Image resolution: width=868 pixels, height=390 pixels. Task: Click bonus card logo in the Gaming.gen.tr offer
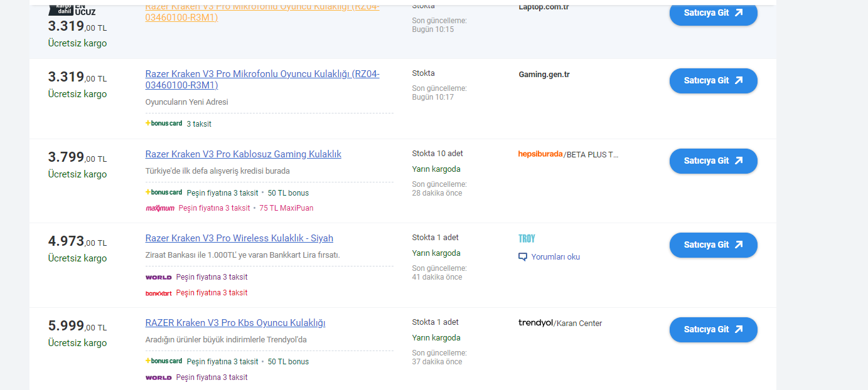[x=164, y=124]
